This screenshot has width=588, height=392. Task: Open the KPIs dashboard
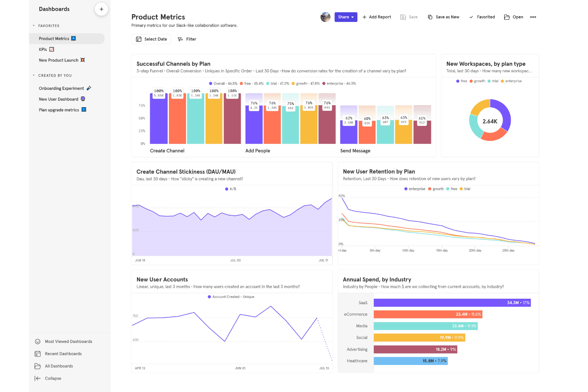(x=46, y=49)
